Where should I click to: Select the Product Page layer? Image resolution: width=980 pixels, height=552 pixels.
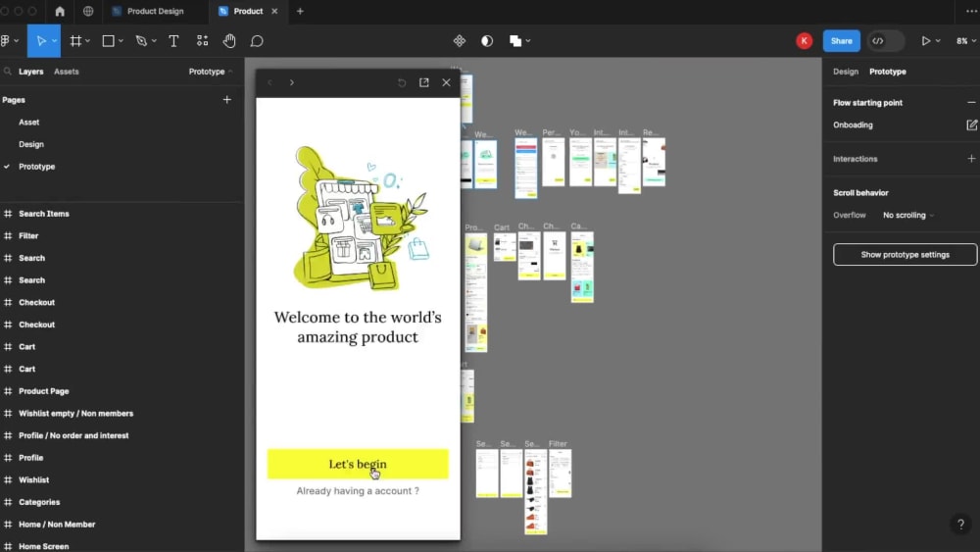pos(44,391)
